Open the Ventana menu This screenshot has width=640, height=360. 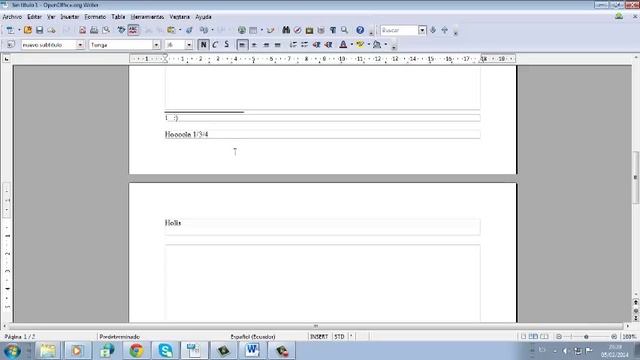[x=180, y=17]
